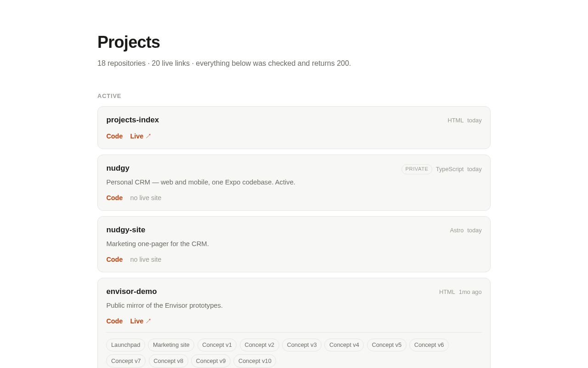Screen dimensions: 588x368
Task: Click the envisor-demo repository title
Action: pos(132,292)
